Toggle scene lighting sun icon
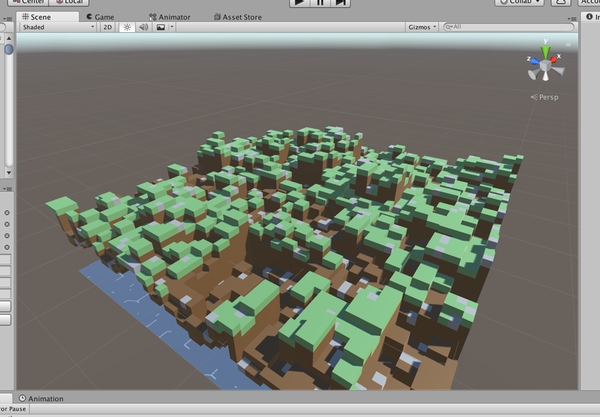Viewport: 600px width, 417px height. 127,27
